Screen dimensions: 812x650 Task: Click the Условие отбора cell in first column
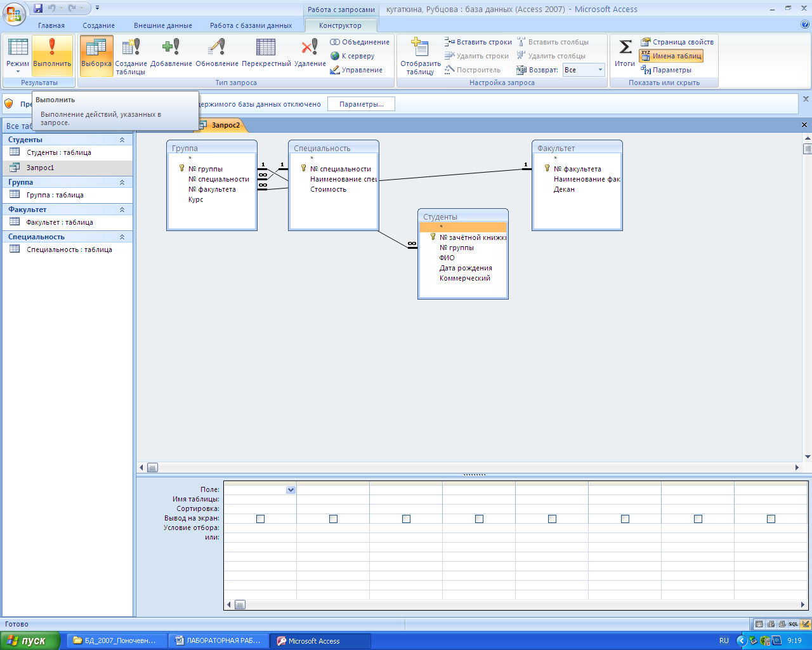260,528
